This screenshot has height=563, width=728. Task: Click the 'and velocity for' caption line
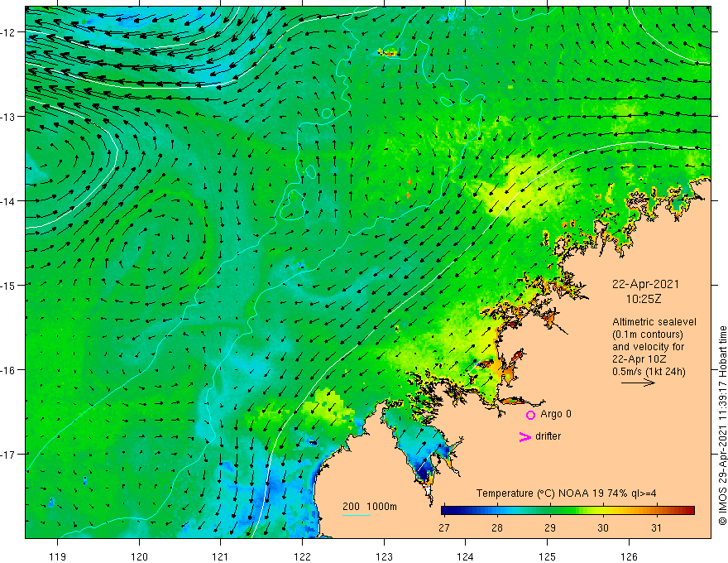(648, 347)
